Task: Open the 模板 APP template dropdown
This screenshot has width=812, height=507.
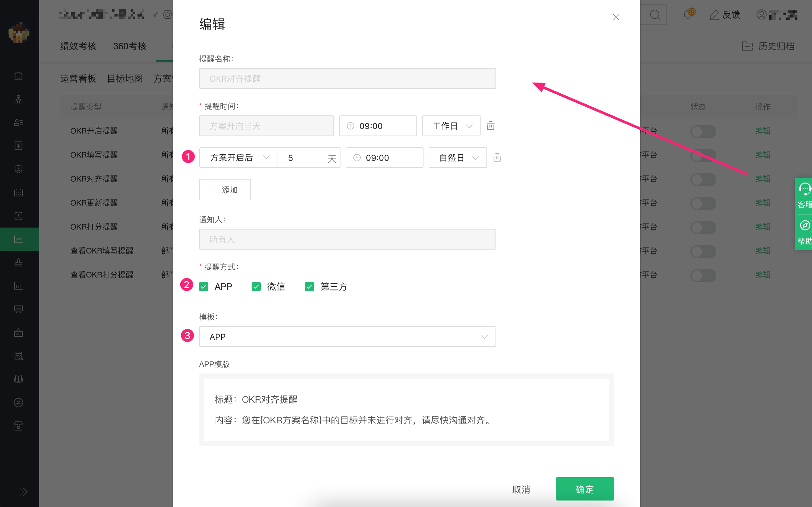Action: click(x=348, y=336)
